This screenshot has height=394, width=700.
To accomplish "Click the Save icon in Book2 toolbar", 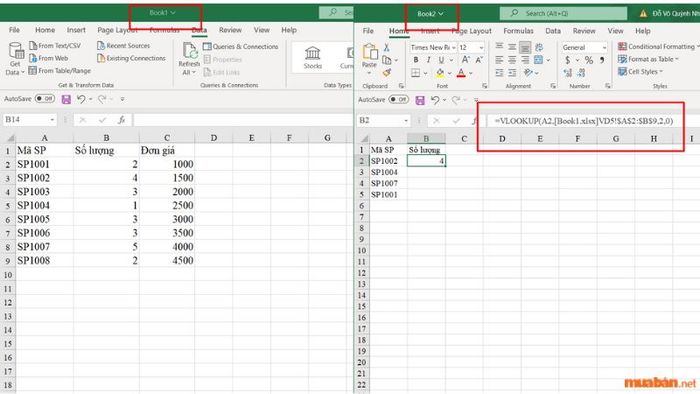I will [x=420, y=100].
